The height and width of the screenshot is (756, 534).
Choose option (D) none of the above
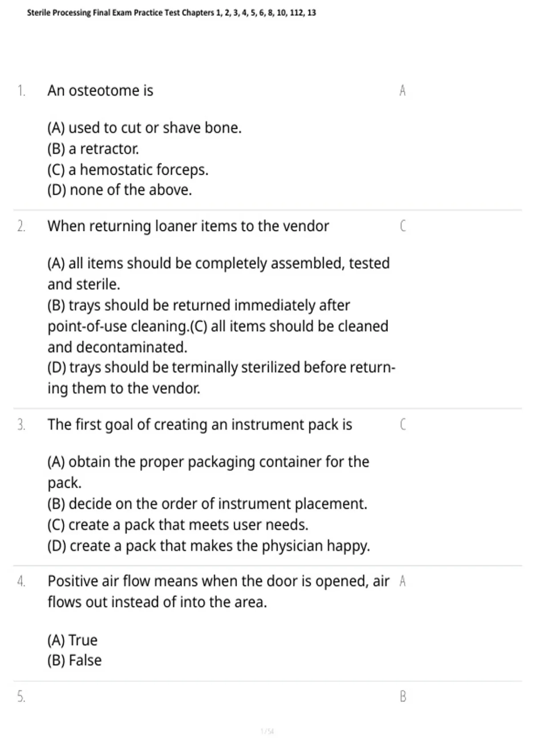[119, 190]
